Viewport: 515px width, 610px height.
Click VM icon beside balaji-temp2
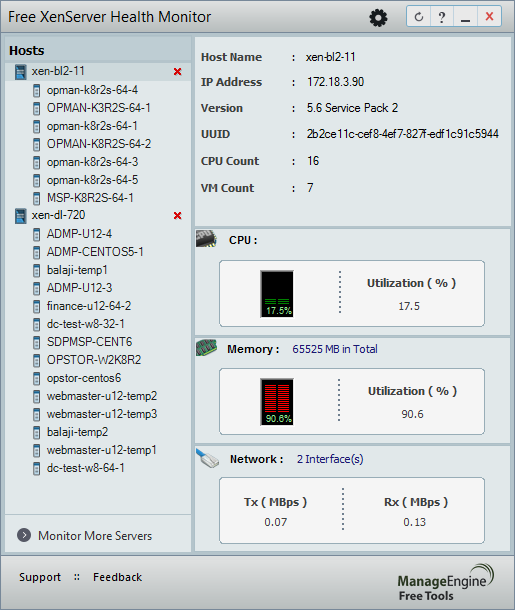pyautogui.click(x=36, y=433)
